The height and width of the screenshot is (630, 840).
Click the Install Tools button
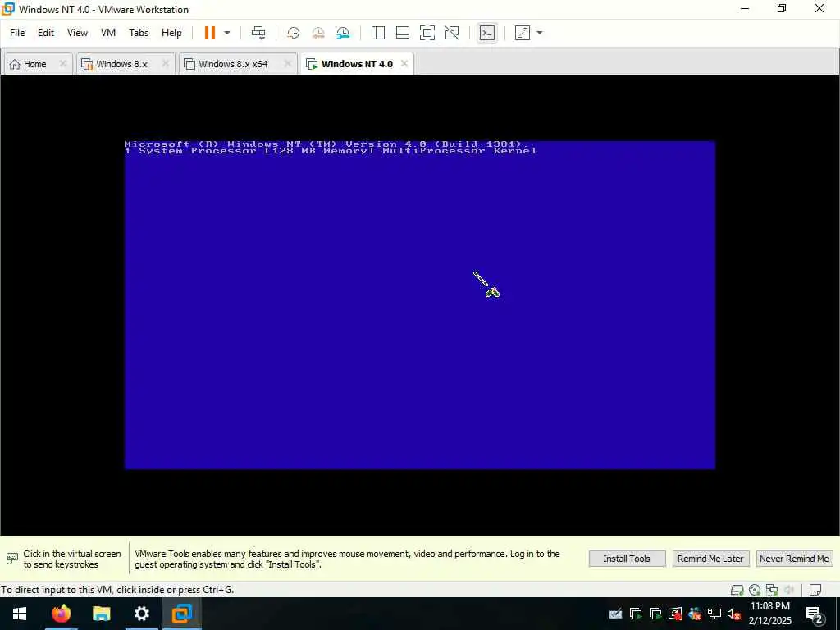[x=627, y=559]
